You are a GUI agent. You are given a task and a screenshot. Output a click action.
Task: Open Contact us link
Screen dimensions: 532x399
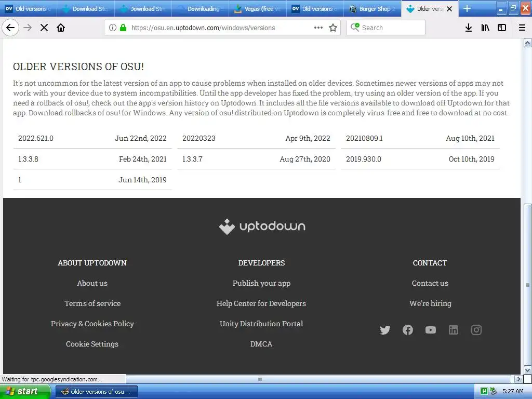pyautogui.click(x=430, y=283)
